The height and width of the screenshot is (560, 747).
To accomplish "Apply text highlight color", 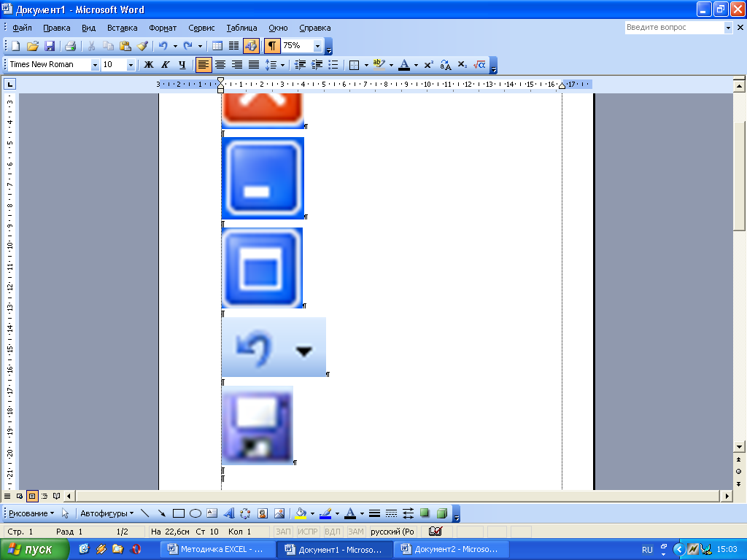I will pyautogui.click(x=379, y=65).
